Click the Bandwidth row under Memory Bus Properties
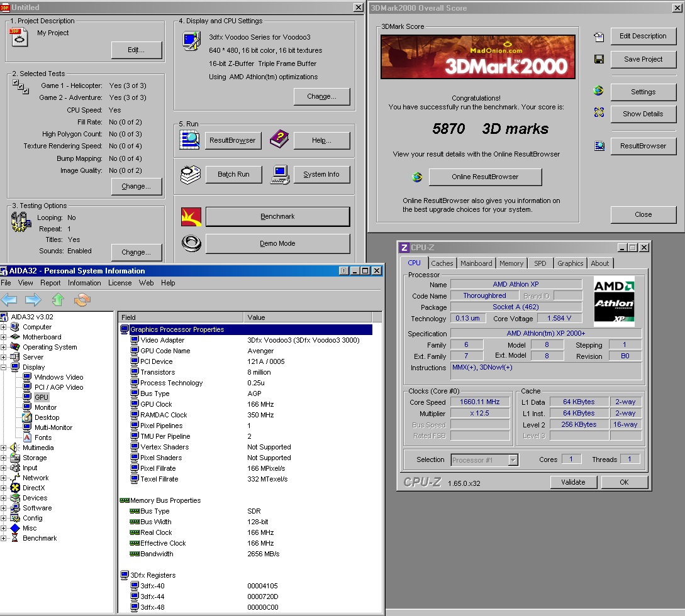The height and width of the screenshot is (616, 685). [246, 554]
